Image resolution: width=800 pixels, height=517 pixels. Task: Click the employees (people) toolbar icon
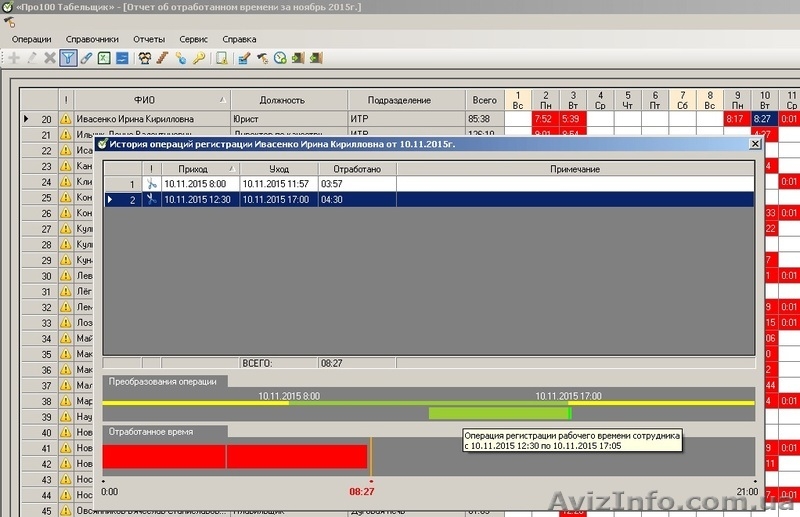click(x=145, y=58)
